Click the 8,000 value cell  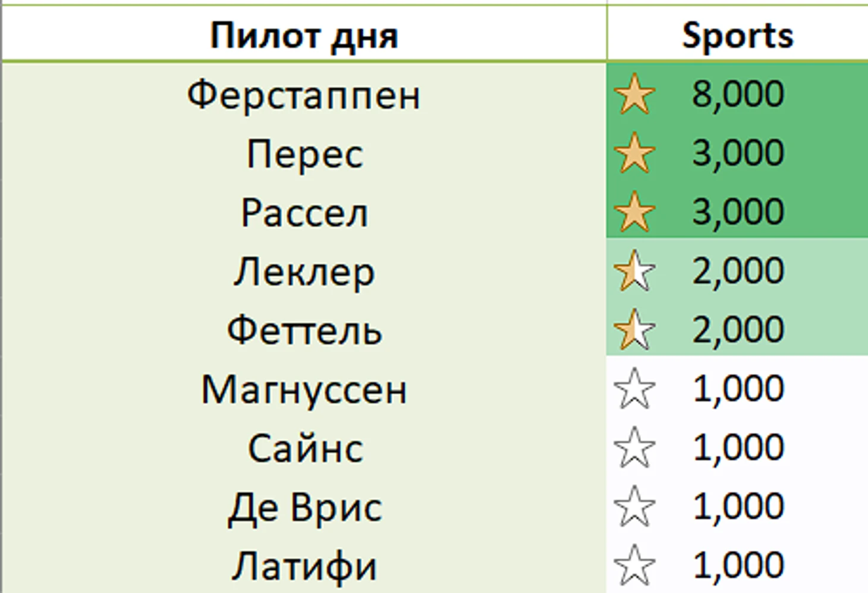coord(738,94)
